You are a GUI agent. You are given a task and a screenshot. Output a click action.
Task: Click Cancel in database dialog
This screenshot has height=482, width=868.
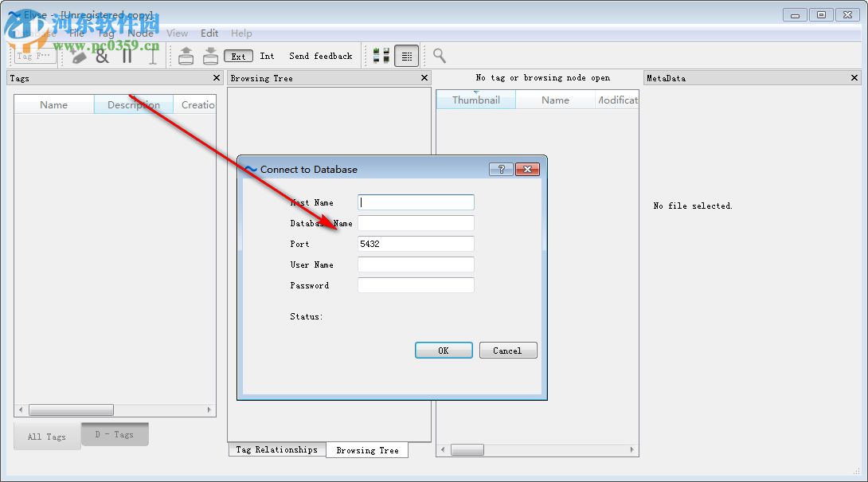507,350
